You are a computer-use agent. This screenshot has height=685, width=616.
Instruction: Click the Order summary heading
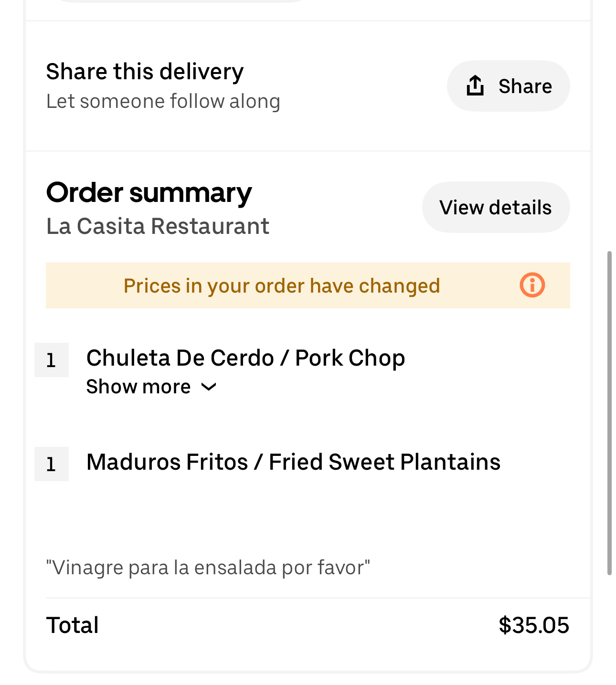click(149, 193)
